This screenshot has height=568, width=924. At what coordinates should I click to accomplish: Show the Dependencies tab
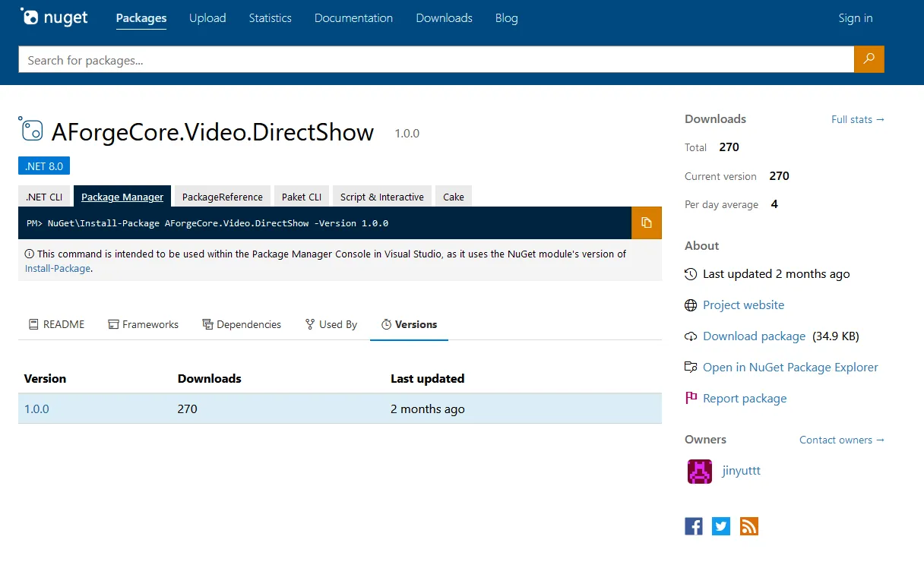point(241,324)
